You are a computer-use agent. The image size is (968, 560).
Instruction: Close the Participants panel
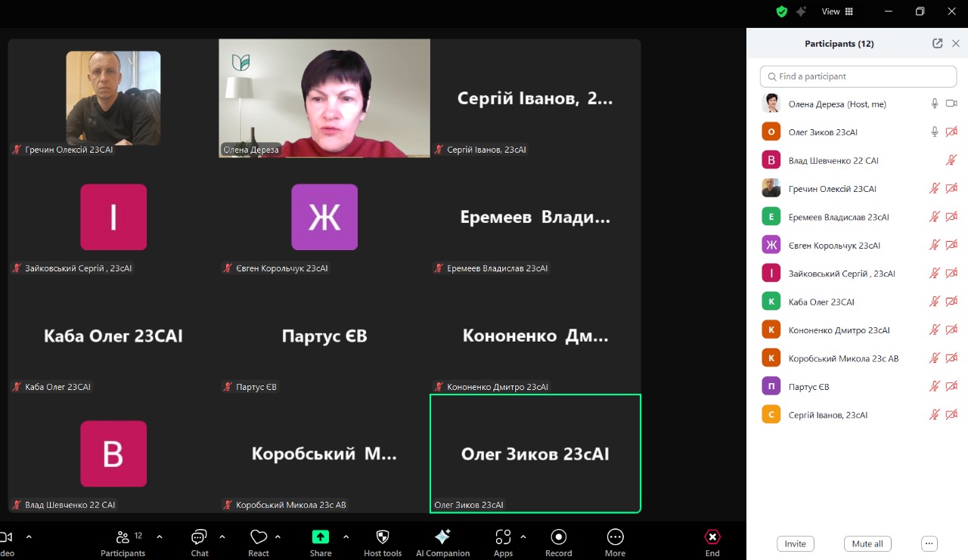pyautogui.click(x=956, y=44)
